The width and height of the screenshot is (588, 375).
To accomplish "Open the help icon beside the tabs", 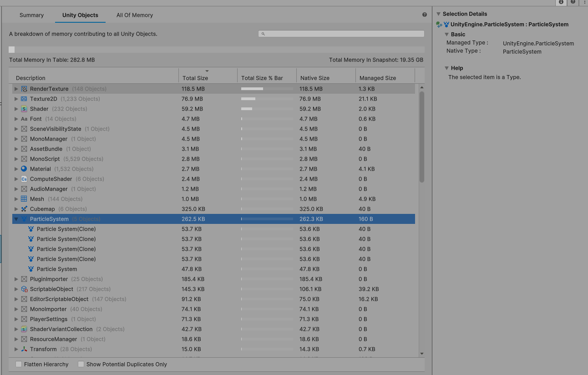I will tap(425, 15).
